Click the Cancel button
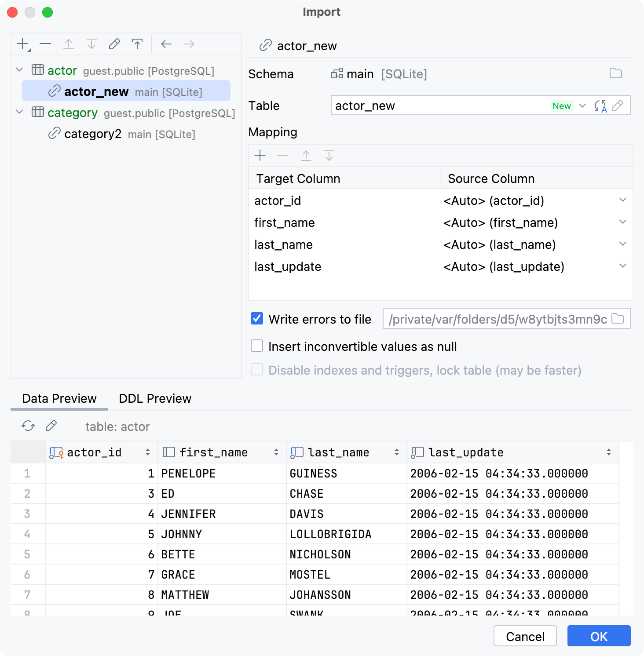The image size is (644, 656). coord(525,636)
